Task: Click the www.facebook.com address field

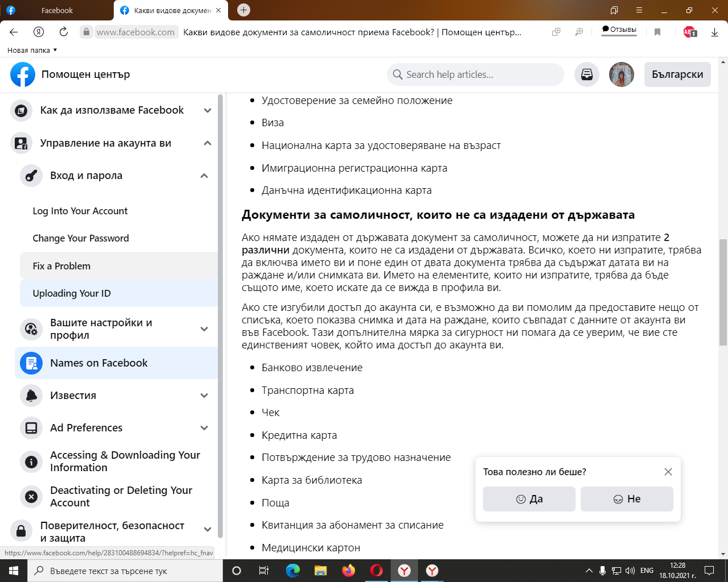Action: 135,32
